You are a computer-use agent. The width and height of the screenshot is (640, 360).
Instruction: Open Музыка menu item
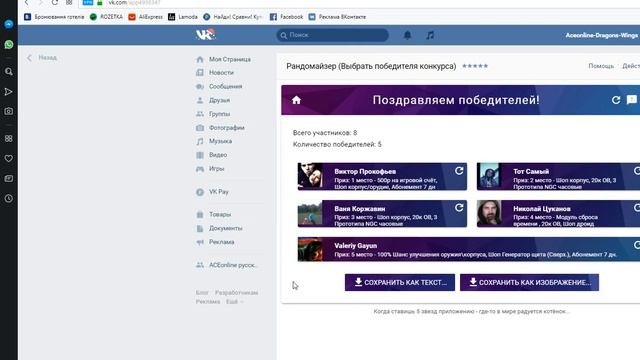pyautogui.click(x=214, y=141)
